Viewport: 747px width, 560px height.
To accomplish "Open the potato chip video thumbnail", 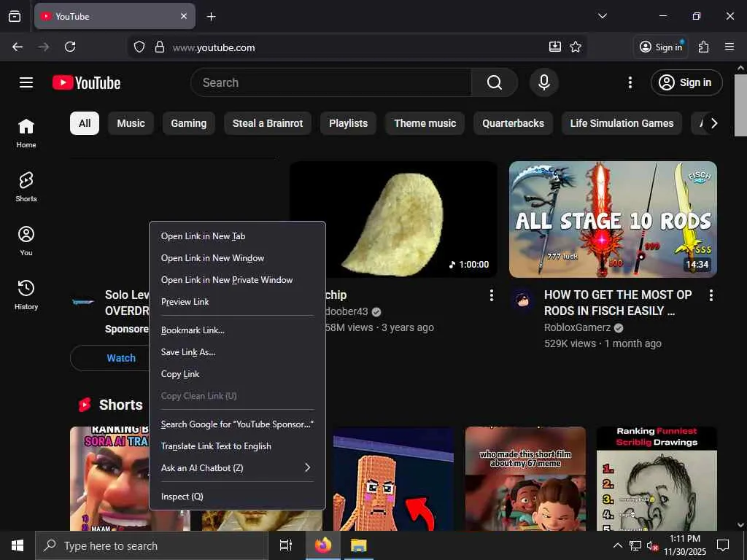I will coord(393,219).
